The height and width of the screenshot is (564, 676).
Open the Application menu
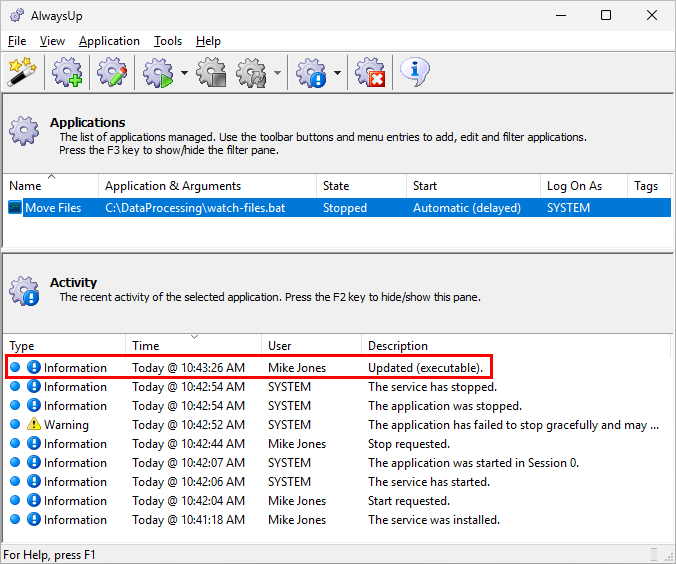pos(109,41)
